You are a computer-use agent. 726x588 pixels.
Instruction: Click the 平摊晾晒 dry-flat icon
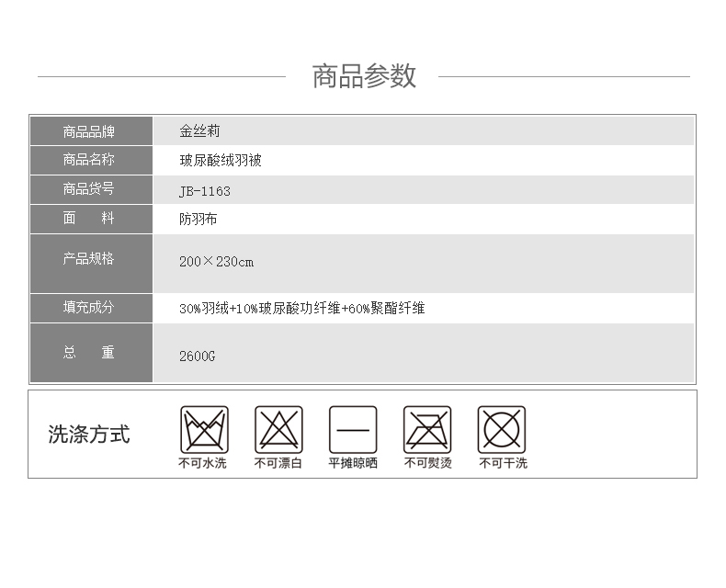click(353, 430)
